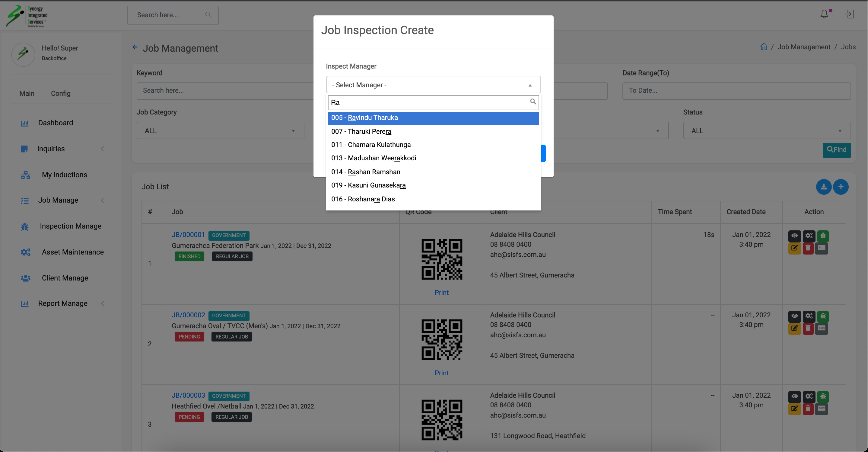Screen dimensions: 868x452
Task: Click the blue plus add-job button
Action: [x=841, y=187]
